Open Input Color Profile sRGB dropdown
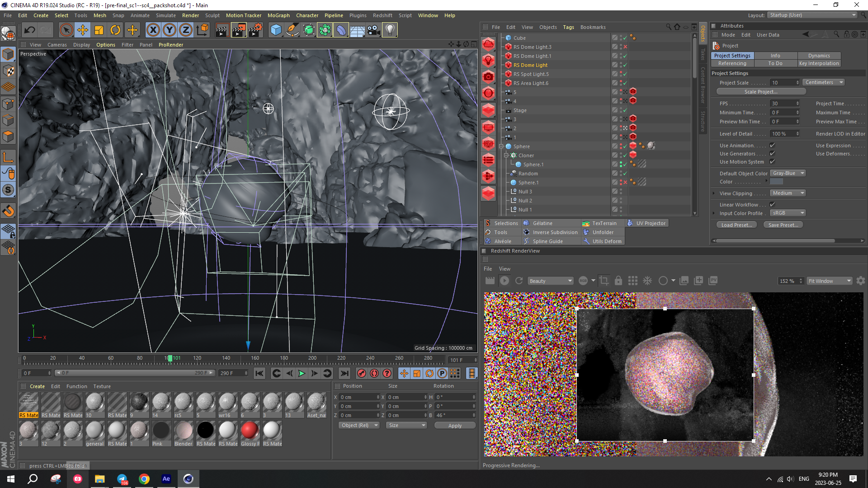This screenshot has width=868, height=488. pyautogui.click(x=788, y=213)
